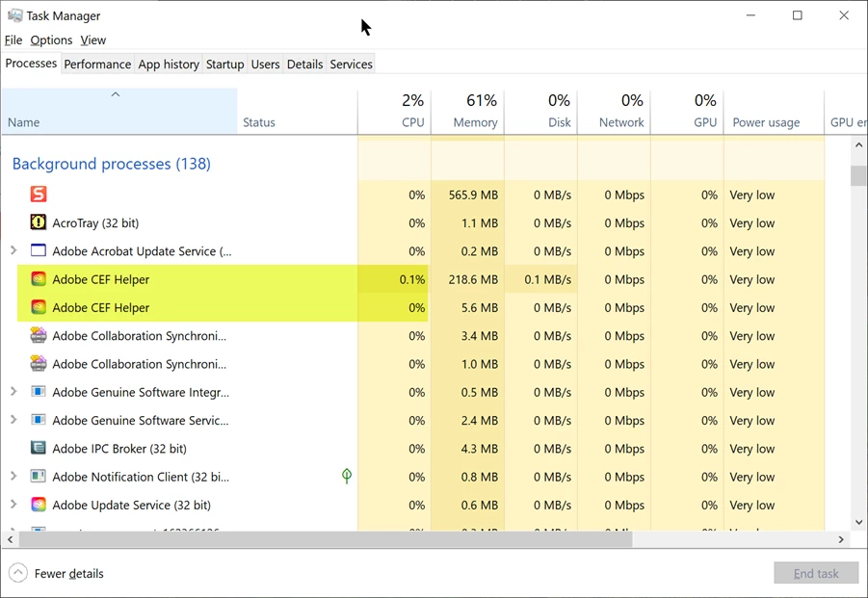
Task: Click the 0.1 MB/s disk cell
Action: point(540,279)
